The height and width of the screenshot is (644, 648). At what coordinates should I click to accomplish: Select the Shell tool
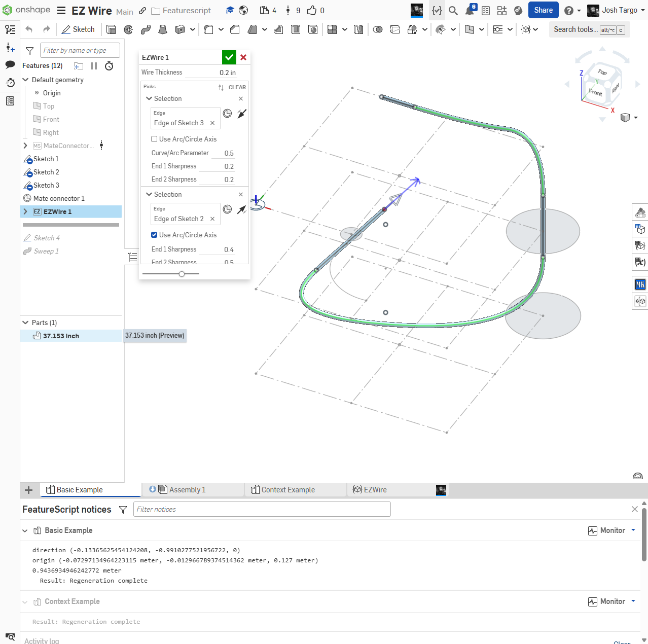(296, 29)
